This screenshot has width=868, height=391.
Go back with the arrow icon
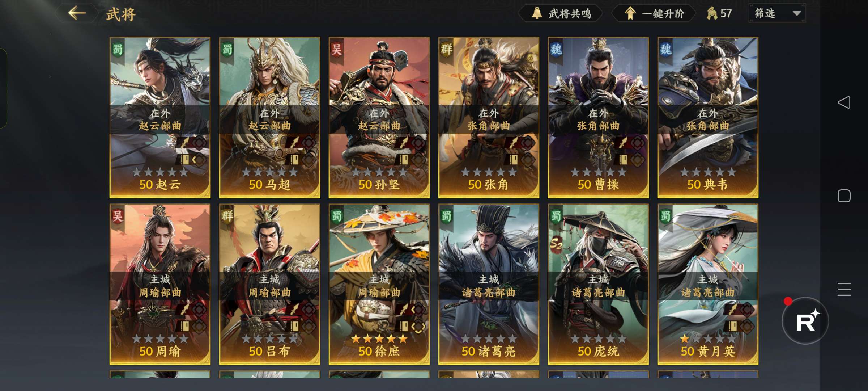[77, 13]
